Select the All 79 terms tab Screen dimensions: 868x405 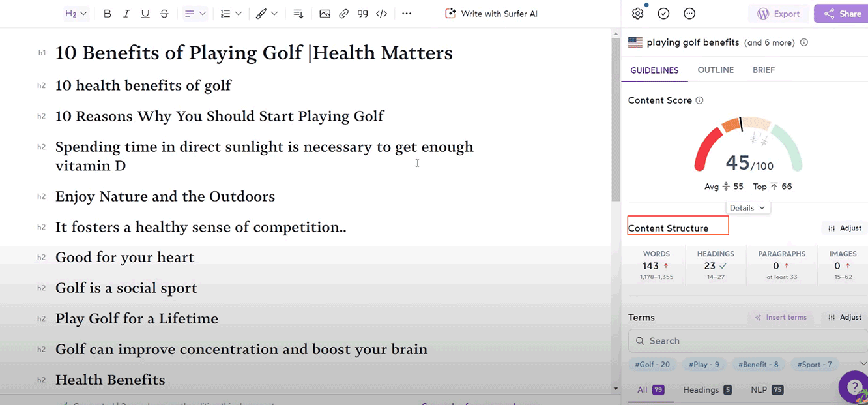click(650, 390)
